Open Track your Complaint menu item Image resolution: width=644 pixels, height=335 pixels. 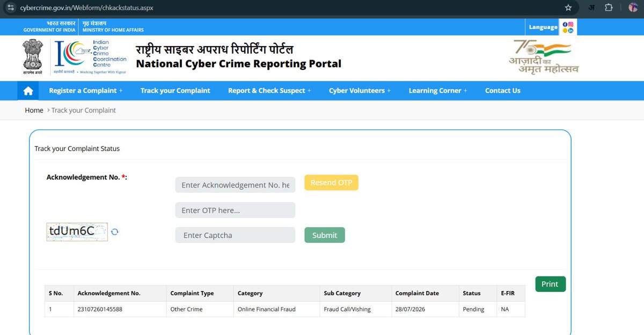point(175,91)
